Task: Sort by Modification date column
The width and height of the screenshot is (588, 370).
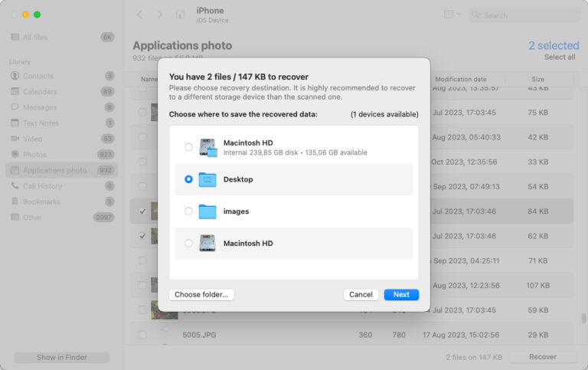Action: pyautogui.click(x=461, y=79)
